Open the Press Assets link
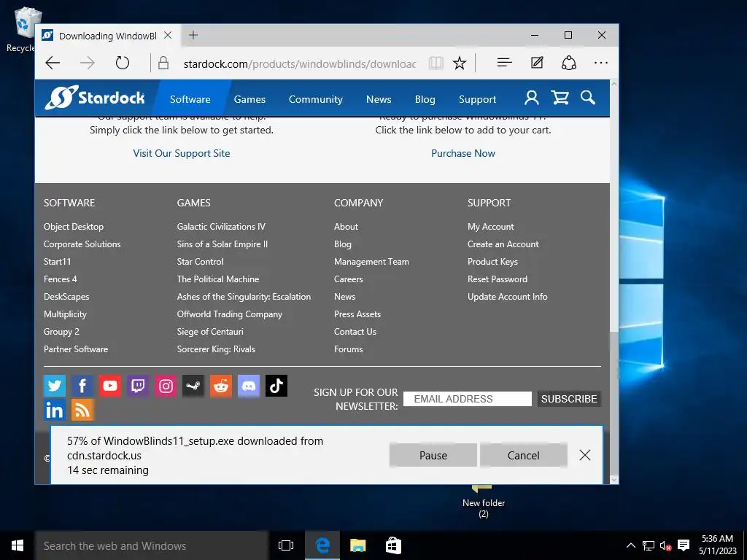 357,314
